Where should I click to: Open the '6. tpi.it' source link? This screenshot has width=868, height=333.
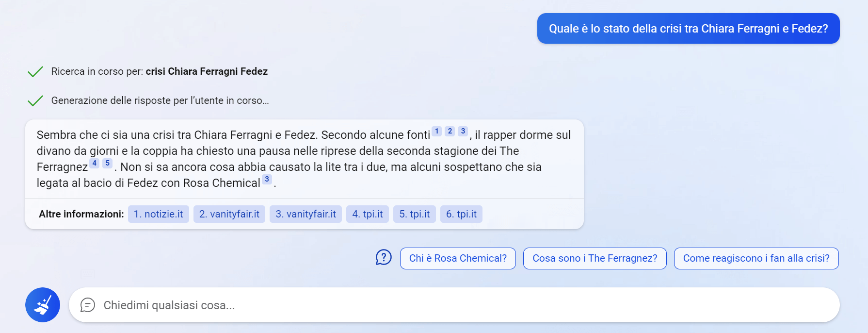(x=461, y=214)
